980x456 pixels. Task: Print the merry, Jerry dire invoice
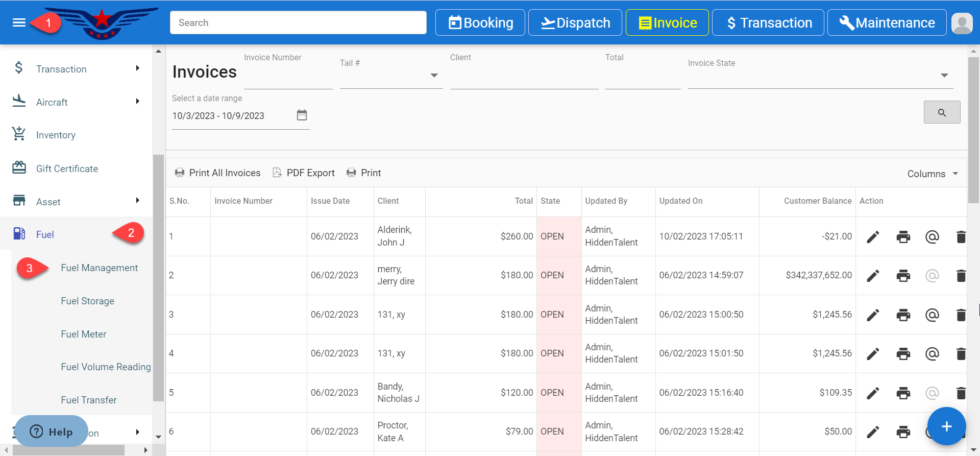click(x=903, y=276)
